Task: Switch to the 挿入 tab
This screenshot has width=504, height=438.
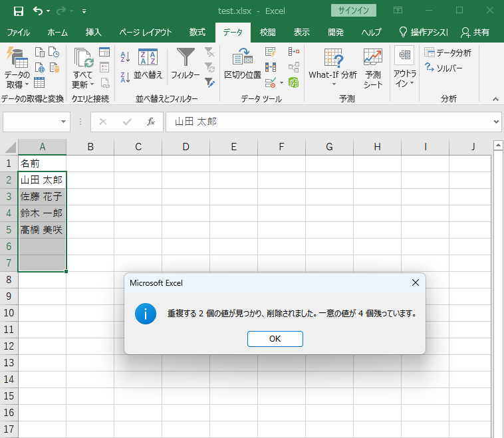Action: 94,33
